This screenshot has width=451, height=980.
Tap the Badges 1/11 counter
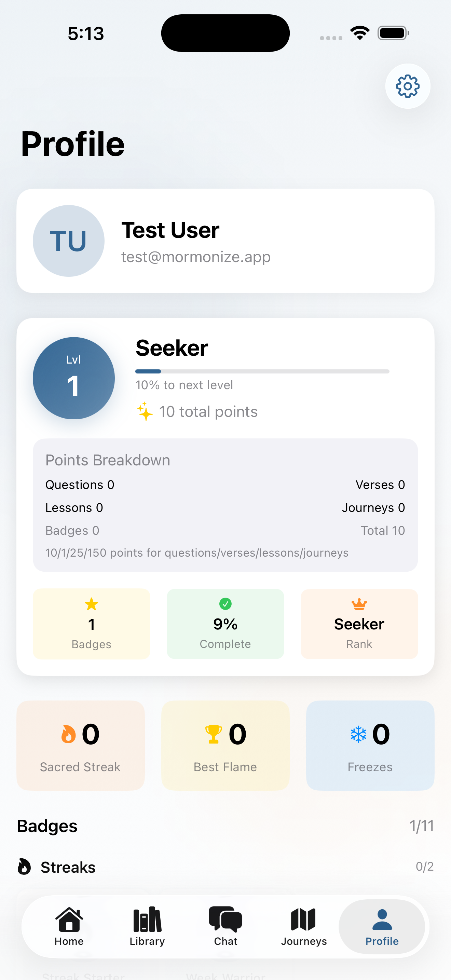click(421, 826)
